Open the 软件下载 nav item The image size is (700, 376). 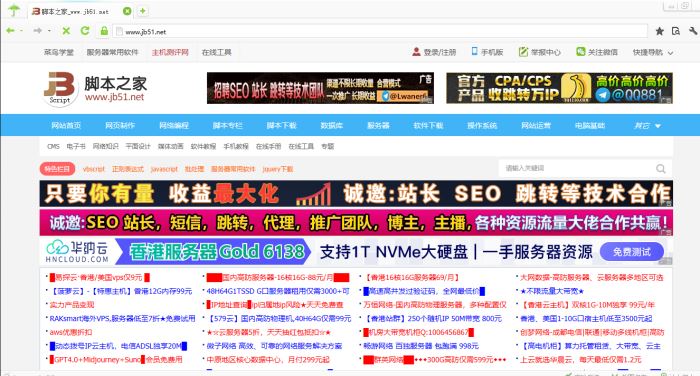[x=428, y=125]
